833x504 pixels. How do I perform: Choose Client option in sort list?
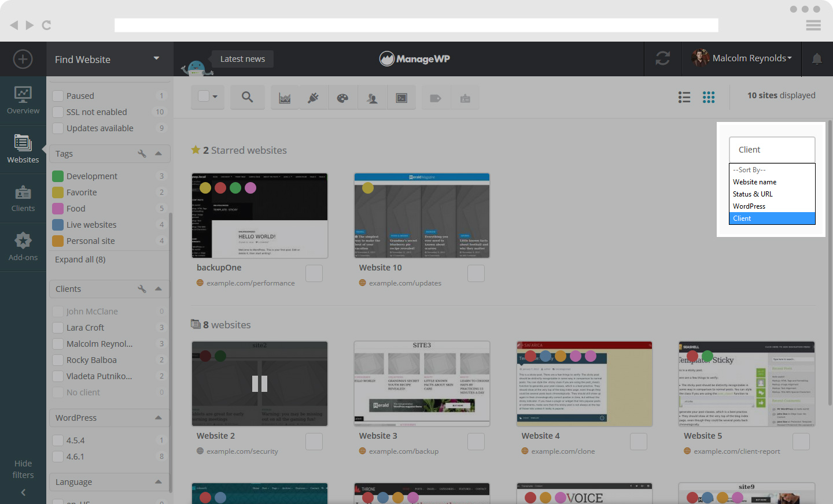point(772,218)
